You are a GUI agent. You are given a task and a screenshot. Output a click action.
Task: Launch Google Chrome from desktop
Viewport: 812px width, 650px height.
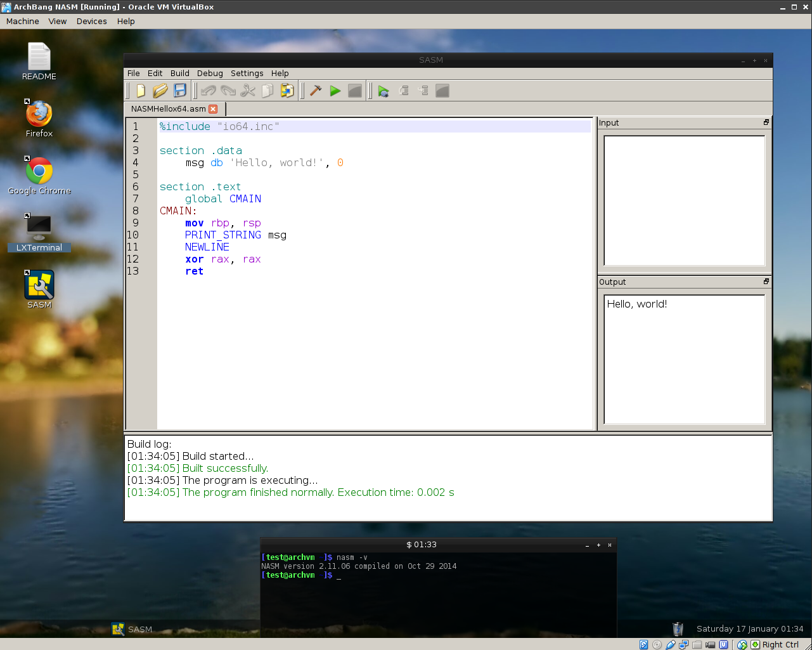pos(39,176)
